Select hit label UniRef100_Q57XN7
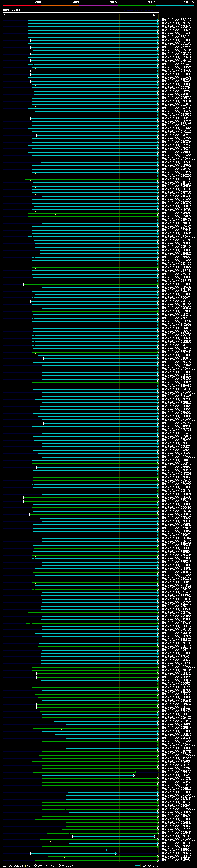This screenshot has width=197, height=868. tap(176, 779)
